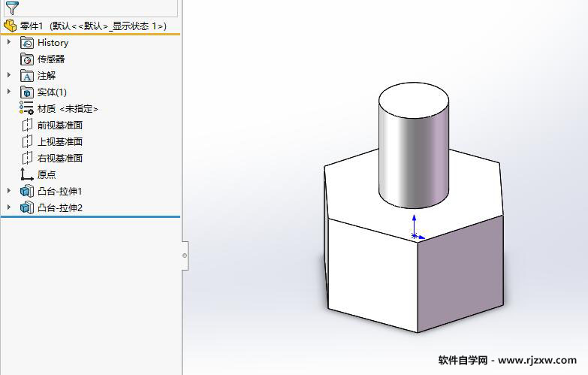Click the 凸台-拉伸2 extrude feature icon

click(26, 207)
